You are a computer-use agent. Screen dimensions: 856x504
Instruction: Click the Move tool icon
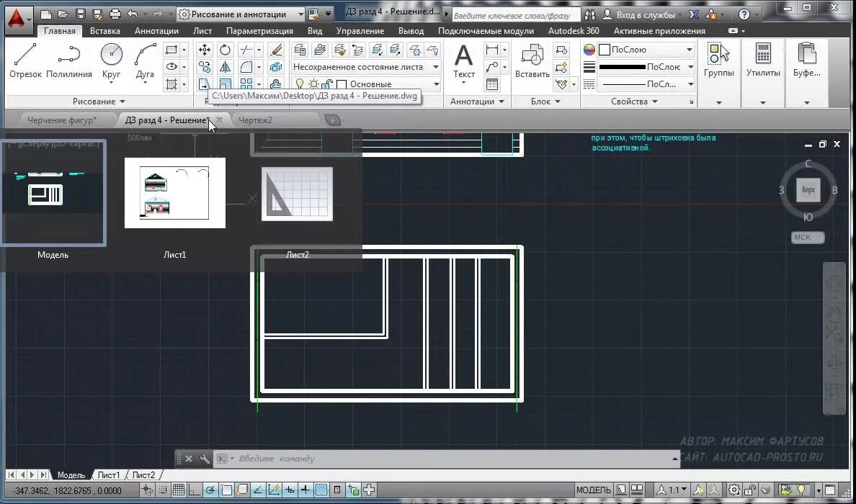point(205,50)
